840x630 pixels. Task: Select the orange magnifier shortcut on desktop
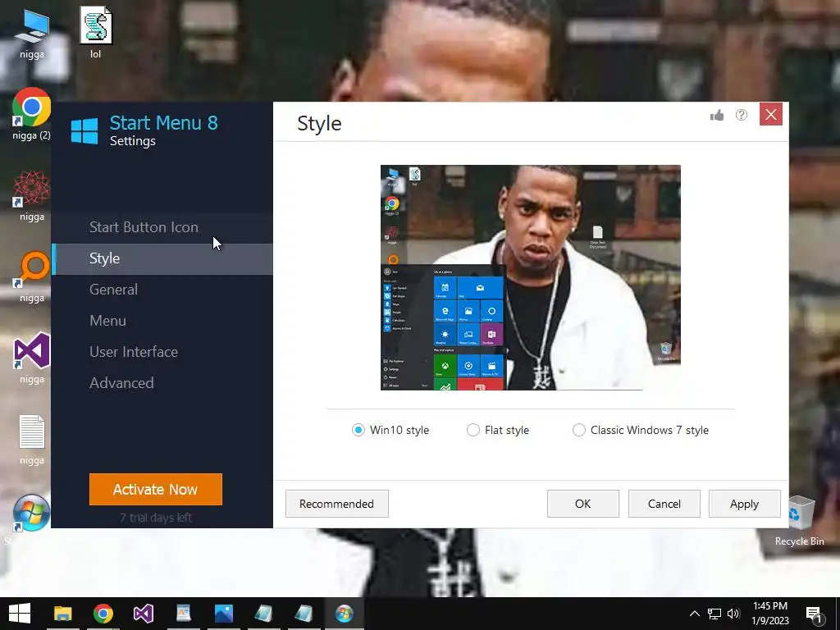coord(32,276)
